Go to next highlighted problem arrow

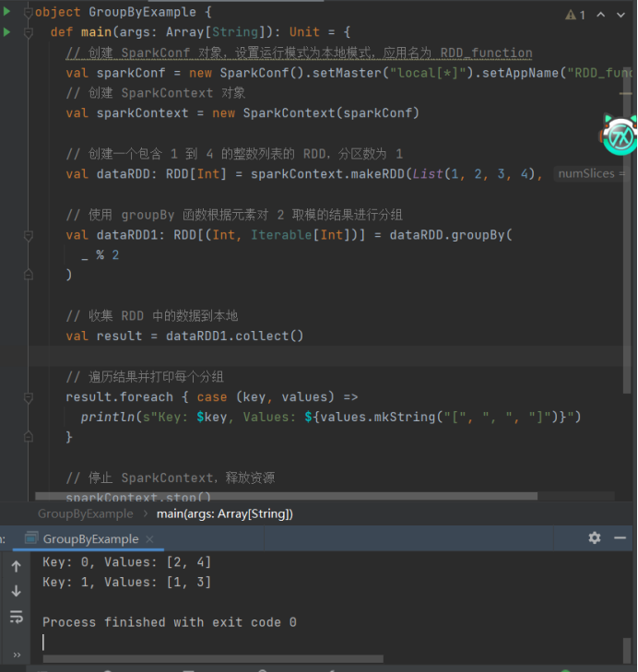click(620, 15)
